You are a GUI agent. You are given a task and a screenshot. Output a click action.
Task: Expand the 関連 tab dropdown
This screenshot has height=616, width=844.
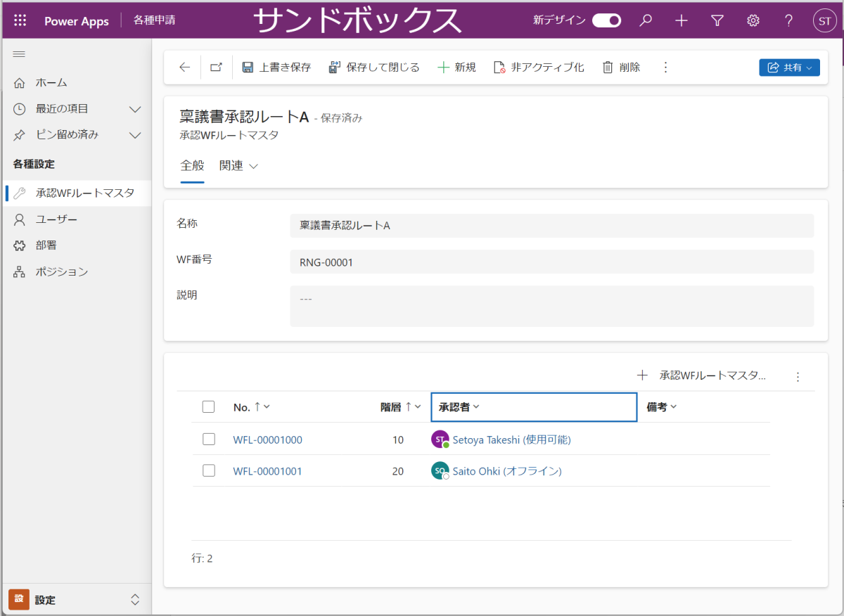[238, 165]
